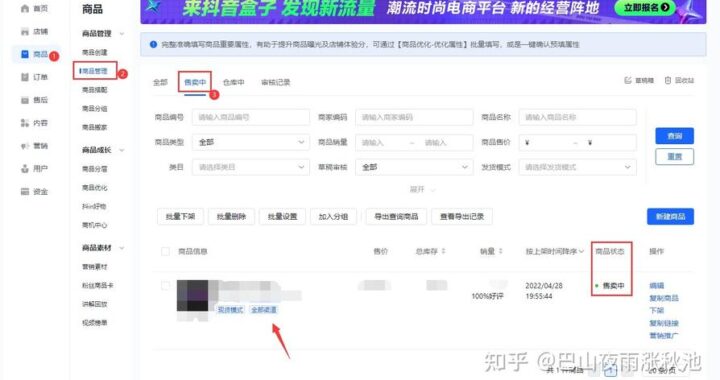Click the 复制商品 link in product row
This screenshot has width=720, height=380.
coord(664,298)
